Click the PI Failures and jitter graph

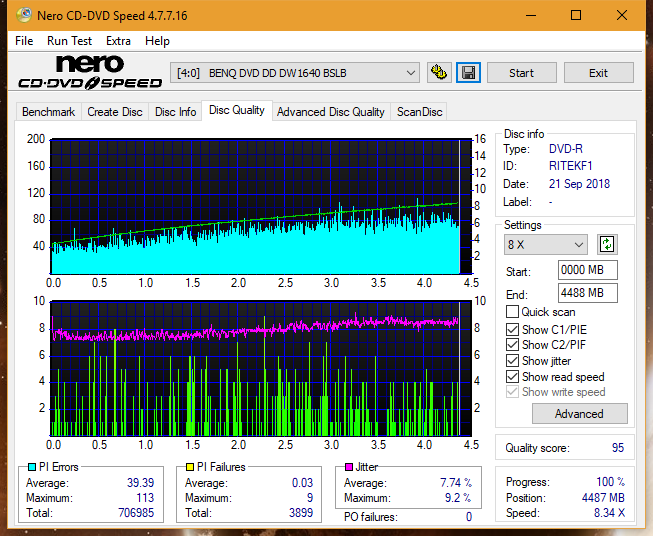(261, 368)
